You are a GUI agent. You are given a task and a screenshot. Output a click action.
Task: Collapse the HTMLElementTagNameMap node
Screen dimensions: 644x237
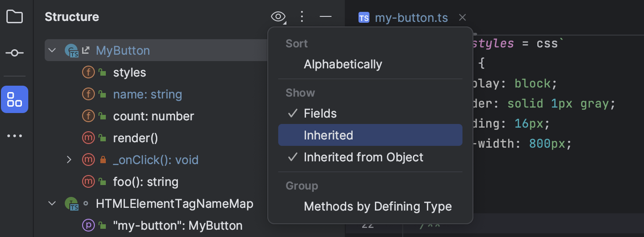click(x=52, y=203)
